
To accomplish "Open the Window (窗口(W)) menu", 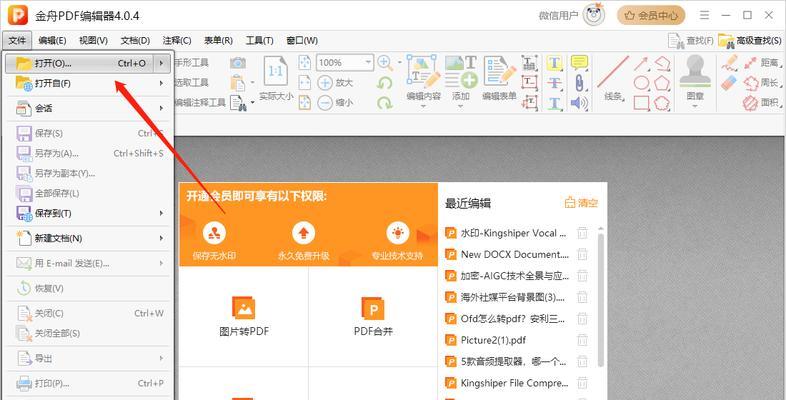I will [302, 41].
